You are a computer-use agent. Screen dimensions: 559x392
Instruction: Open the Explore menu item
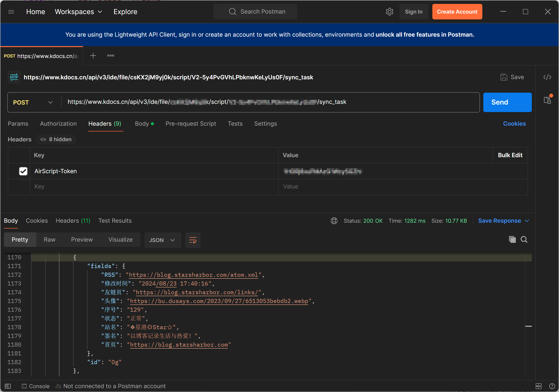(x=125, y=12)
